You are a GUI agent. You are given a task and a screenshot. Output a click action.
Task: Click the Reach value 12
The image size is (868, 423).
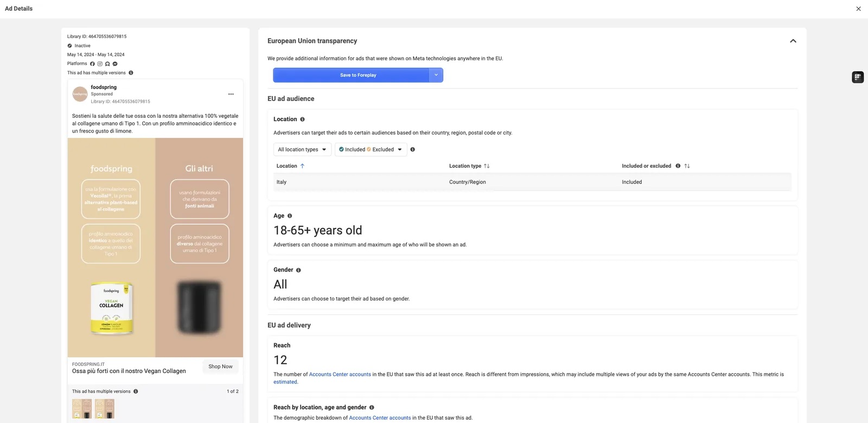coord(280,360)
